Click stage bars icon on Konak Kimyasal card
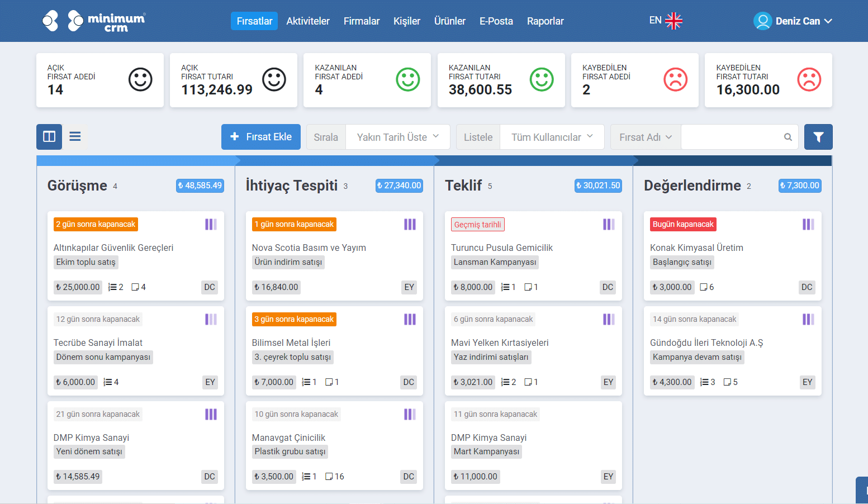 [x=808, y=224]
